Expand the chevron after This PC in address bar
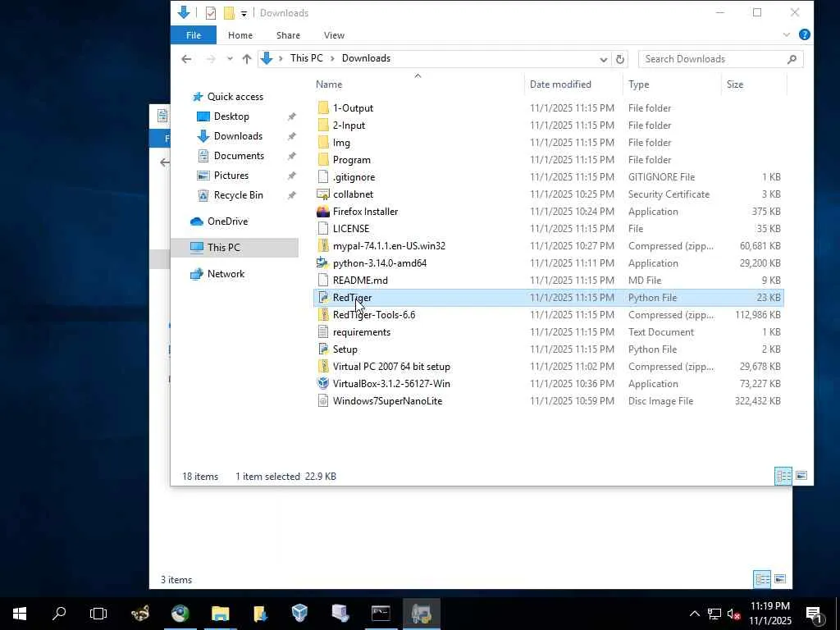The image size is (840, 630). [332, 58]
